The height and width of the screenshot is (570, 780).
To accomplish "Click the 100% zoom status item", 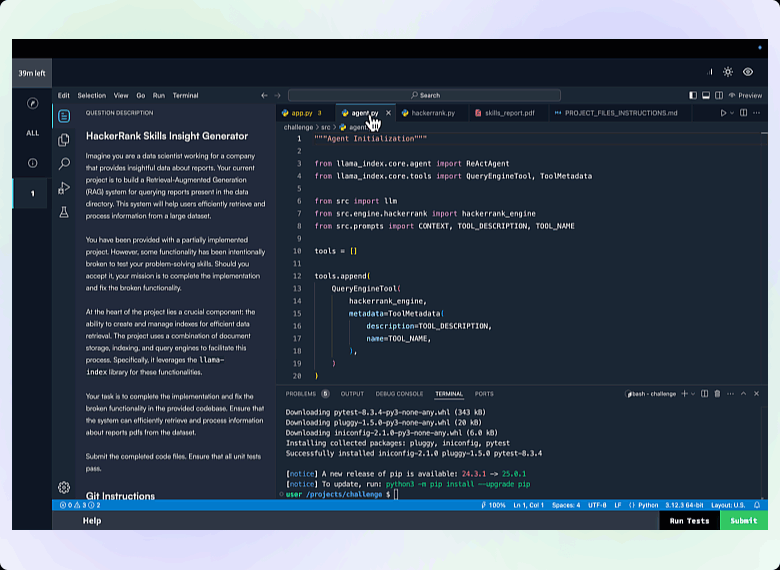I will [x=493, y=505].
